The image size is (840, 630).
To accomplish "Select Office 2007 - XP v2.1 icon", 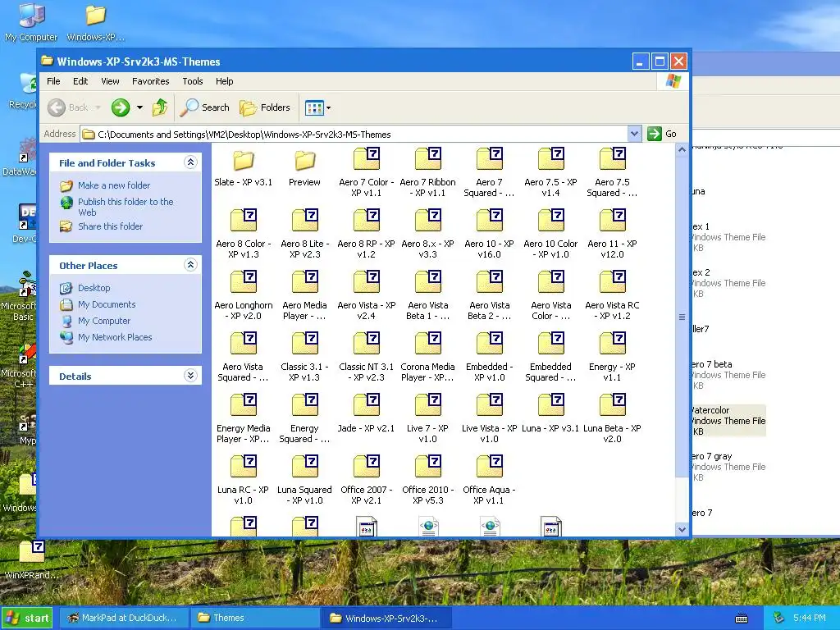I will pyautogui.click(x=367, y=466).
